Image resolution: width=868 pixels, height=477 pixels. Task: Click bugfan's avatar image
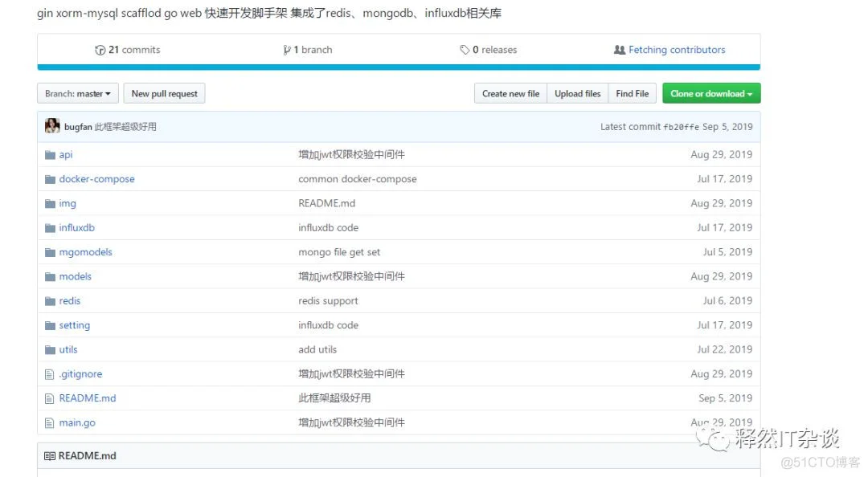click(52, 126)
